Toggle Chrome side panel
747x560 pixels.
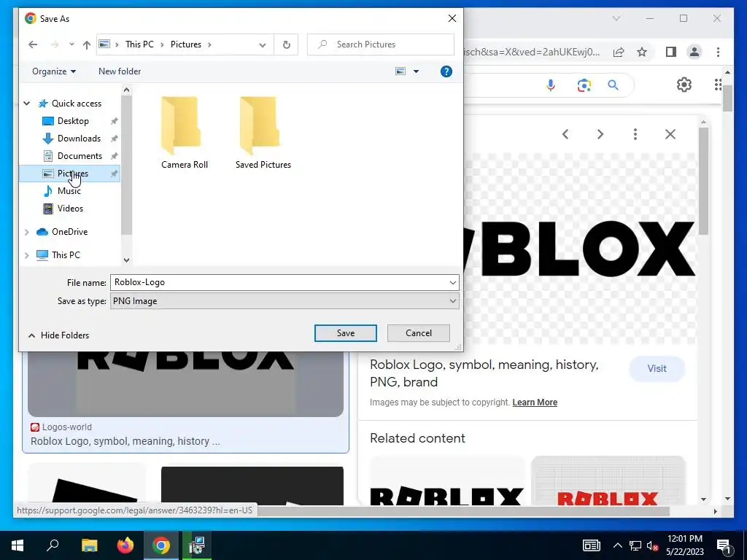[671, 52]
